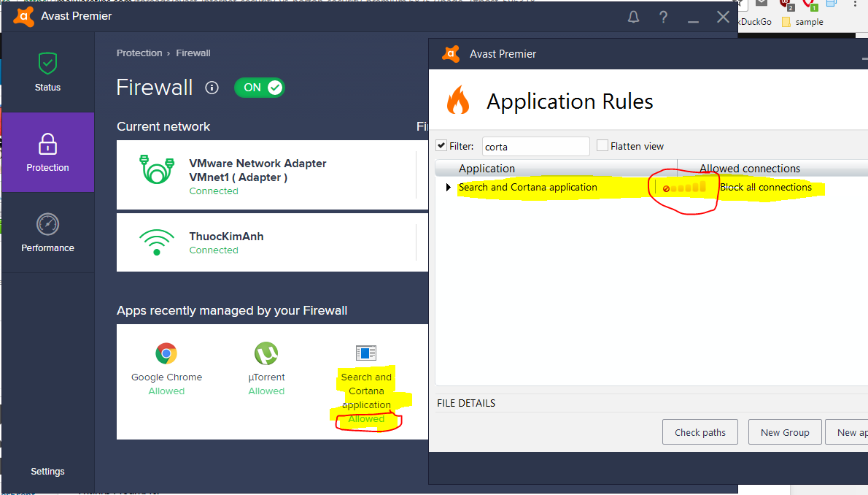This screenshot has height=495, width=868.
Task: Click the filter text field containing corta
Action: pos(536,146)
